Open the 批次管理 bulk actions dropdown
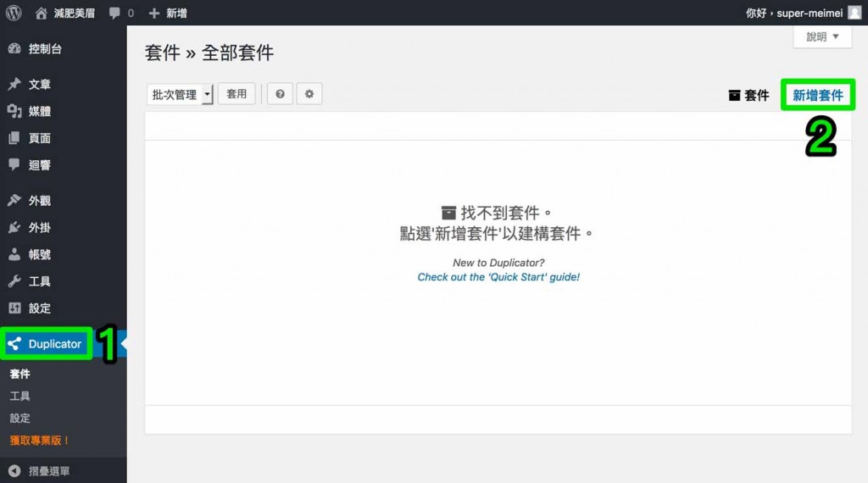The width and height of the screenshot is (868, 483). pyautogui.click(x=180, y=95)
